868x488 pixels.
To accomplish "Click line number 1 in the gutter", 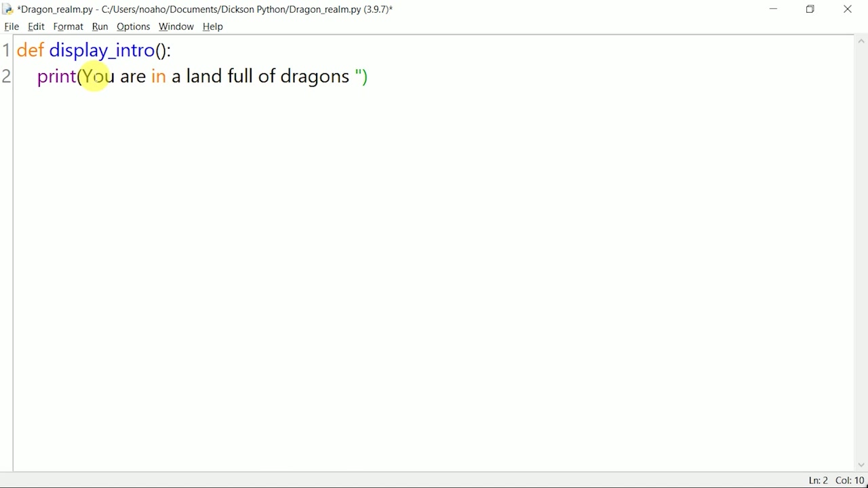I will 6,50.
